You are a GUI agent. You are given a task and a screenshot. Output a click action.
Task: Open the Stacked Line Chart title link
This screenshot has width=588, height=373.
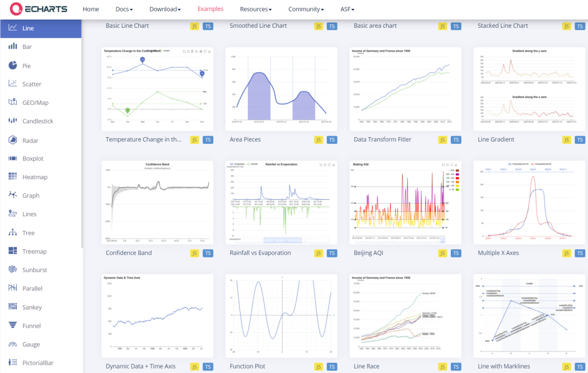coord(503,26)
